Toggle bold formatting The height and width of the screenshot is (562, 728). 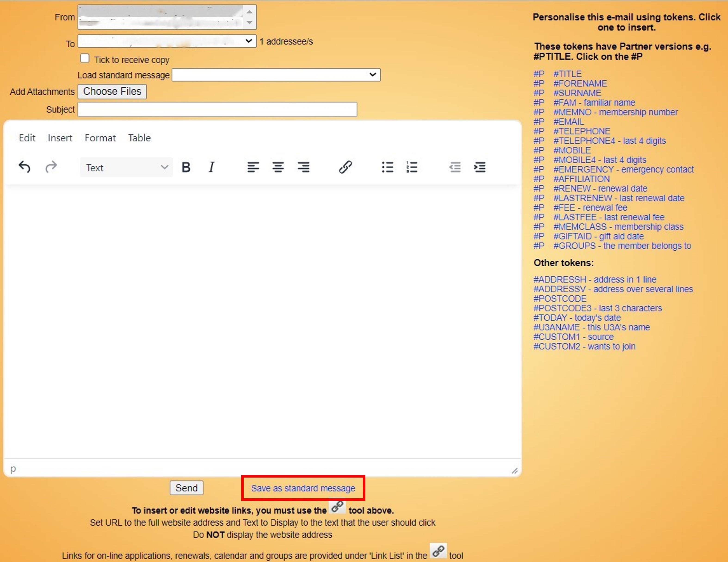(x=186, y=167)
